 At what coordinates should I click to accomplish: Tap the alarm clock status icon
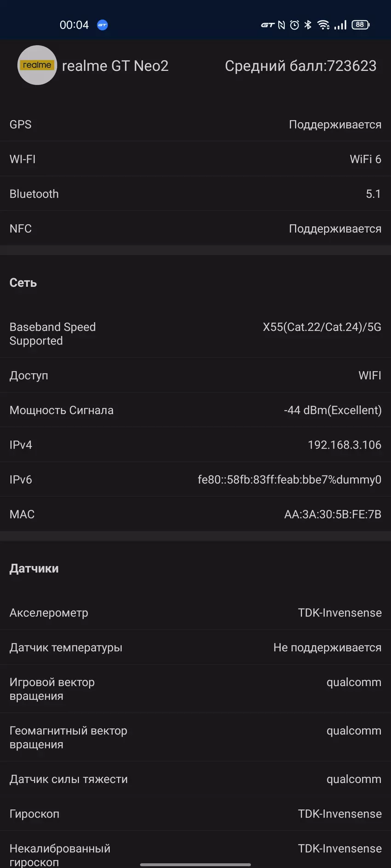(x=294, y=25)
